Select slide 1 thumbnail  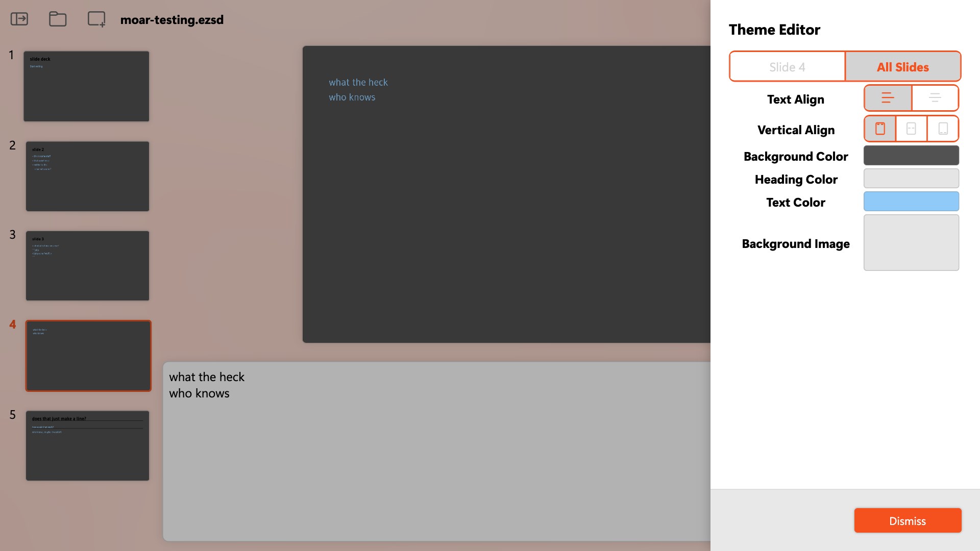[86, 86]
